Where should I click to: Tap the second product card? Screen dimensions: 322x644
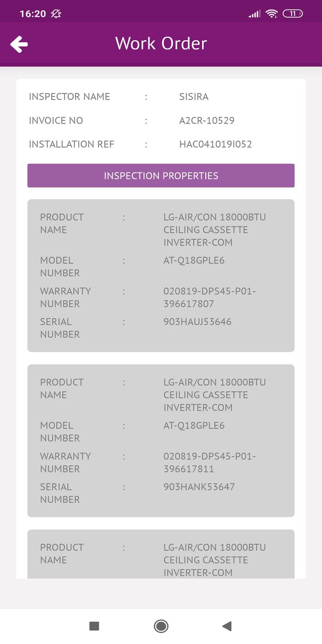tap(160, 440)
